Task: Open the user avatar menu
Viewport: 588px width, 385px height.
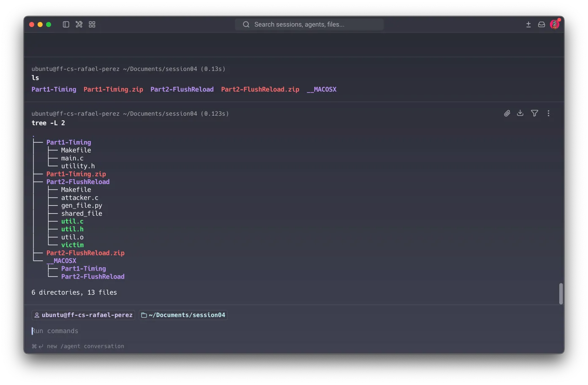Action: pyautogui.click(x=555, y=24)
